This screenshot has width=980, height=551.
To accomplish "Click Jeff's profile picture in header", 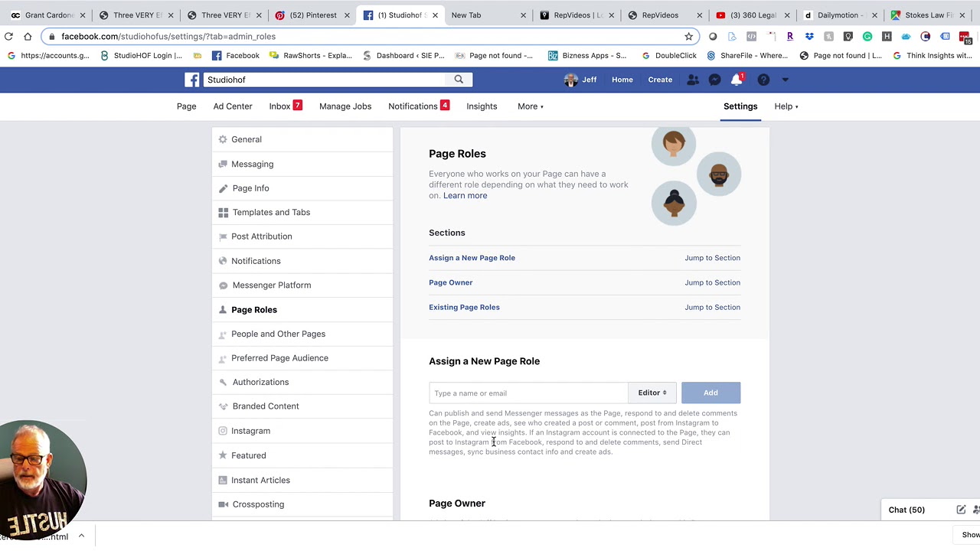I will tap(570, 80).
